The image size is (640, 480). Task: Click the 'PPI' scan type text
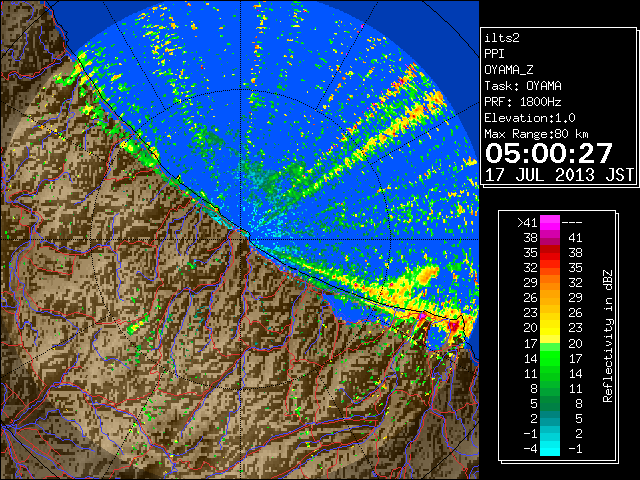(494, 54)
